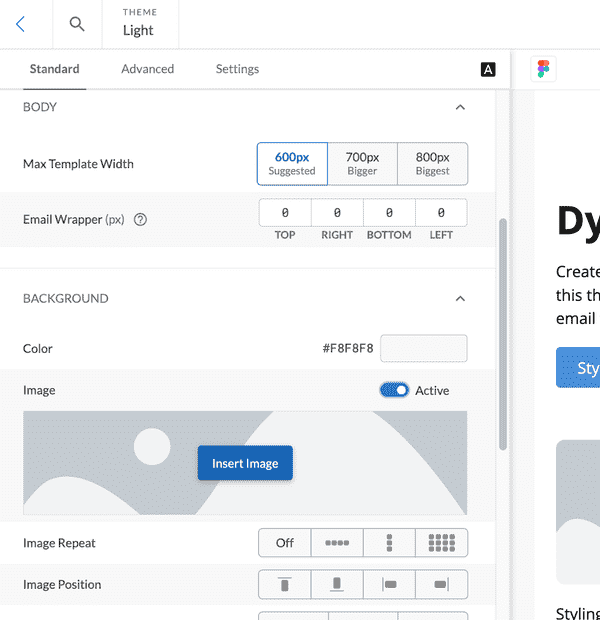Click the settings panel vertical scrollbar
This screenshot has height=620, width=600.
point(503,334)
